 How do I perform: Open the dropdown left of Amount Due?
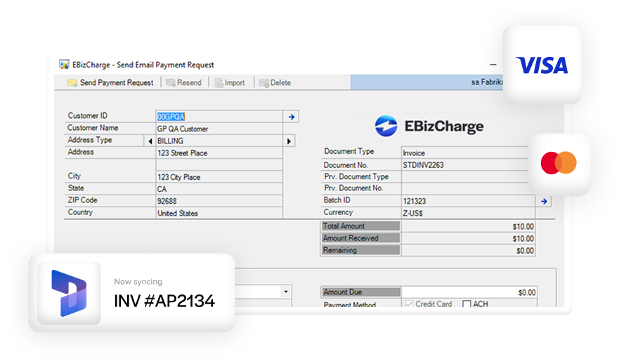286,292
